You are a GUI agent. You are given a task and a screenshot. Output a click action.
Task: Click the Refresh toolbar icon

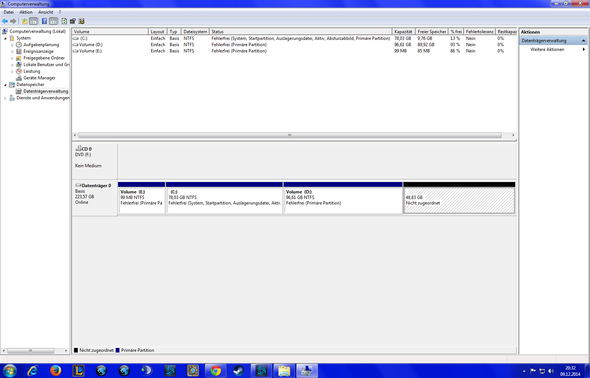(x=64, y=21)
